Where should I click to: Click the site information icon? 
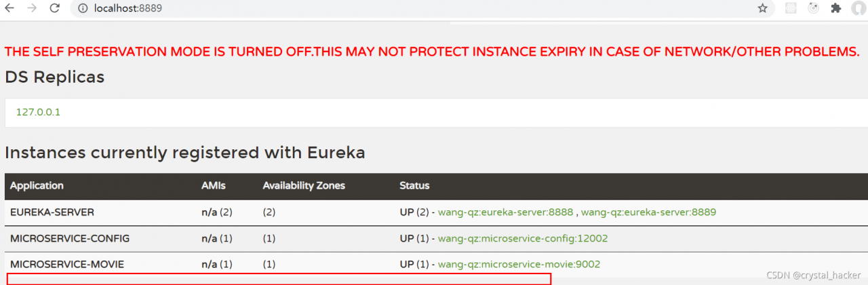click(82, 9)
